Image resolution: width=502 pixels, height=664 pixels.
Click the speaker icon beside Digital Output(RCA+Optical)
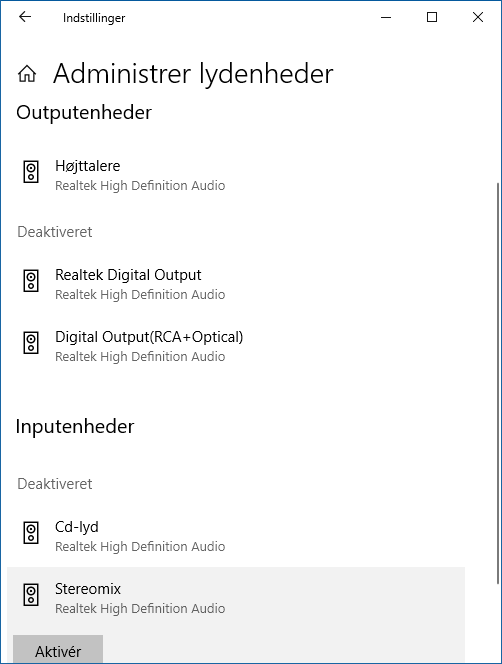pos(31,343)
